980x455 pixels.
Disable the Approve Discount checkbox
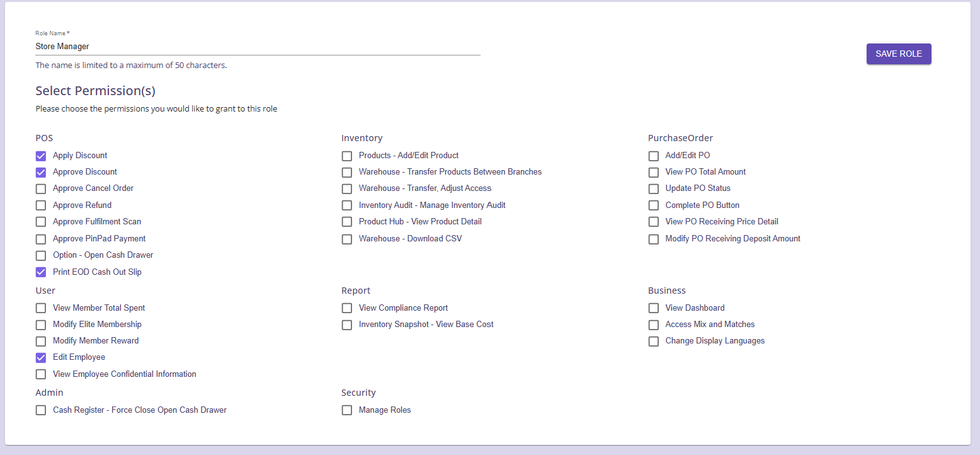click(x=41, y=173)
